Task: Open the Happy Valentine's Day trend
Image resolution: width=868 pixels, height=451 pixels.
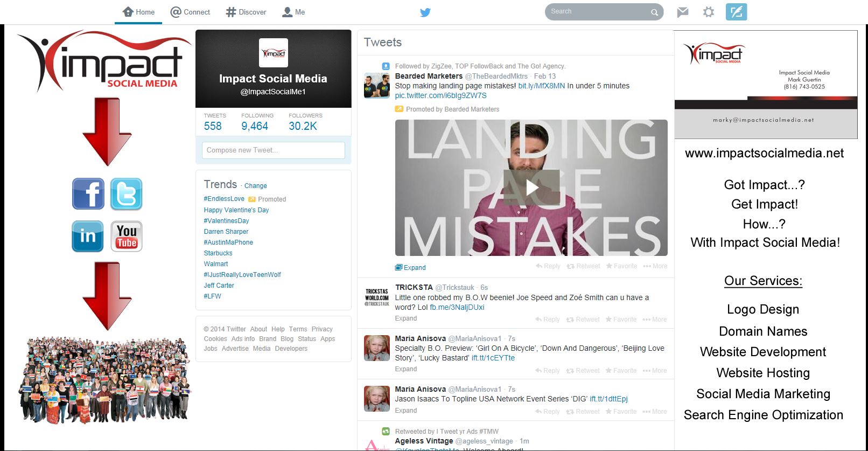Action: click(236, 210)
